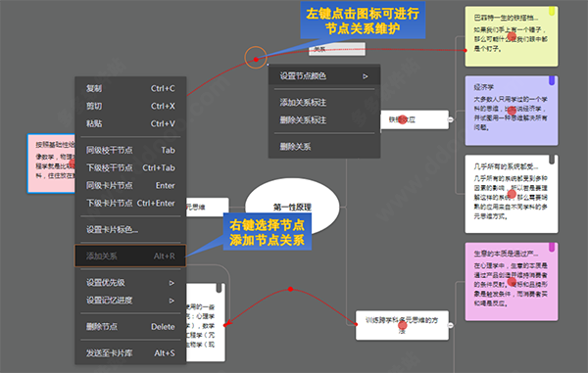
Task: Choose 粘贴 in the context menu
Action: pos(130,123)
